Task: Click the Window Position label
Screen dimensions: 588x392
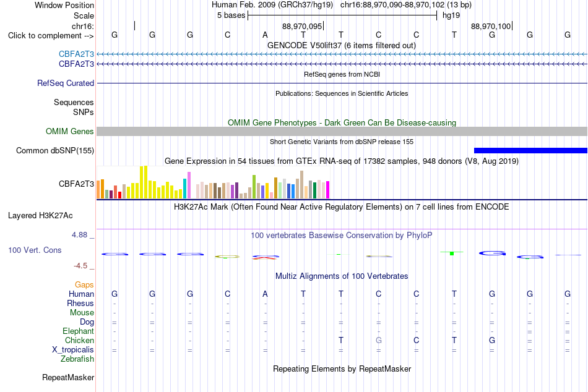Action: tap(64, 5)
